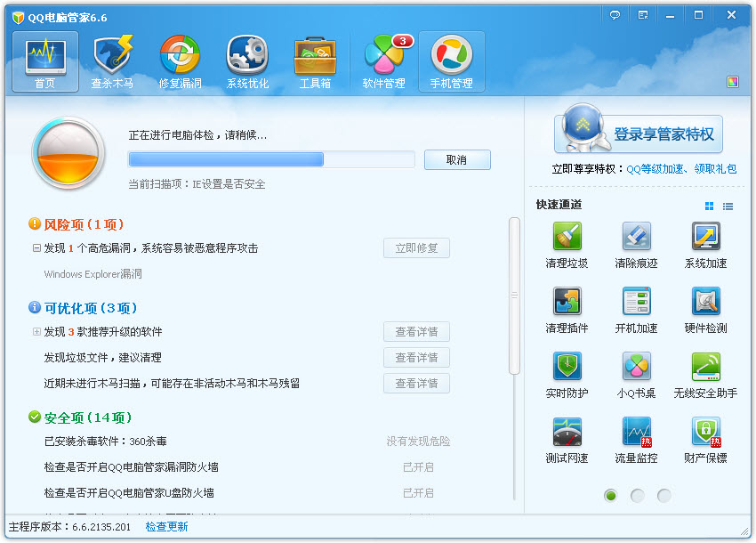
Task: Open the 流量监控 traffic monitor icon
Action: pyautogui.click(x=637, y=431)
